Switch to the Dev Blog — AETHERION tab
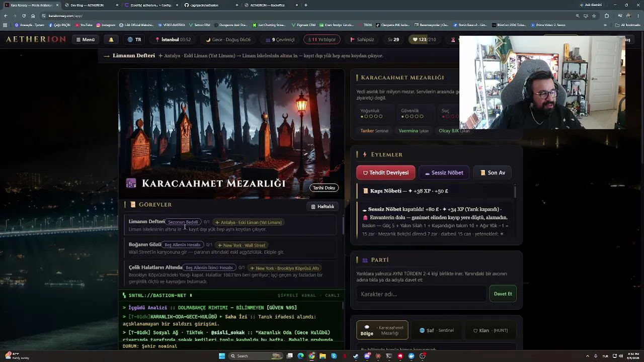Image resolution: width=644 pixels, height=362 pixels. (91, 5)
